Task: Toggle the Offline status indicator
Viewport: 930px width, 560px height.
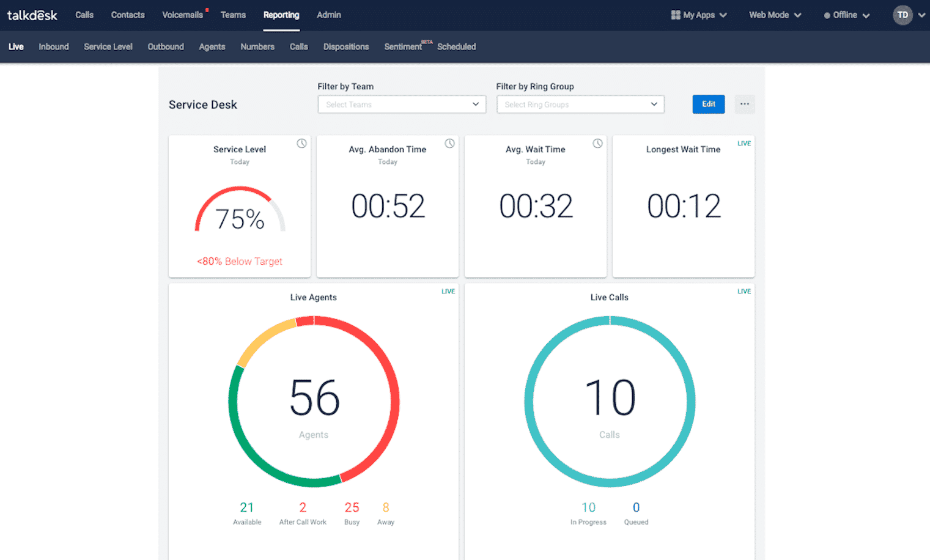Action: [846, 15]
